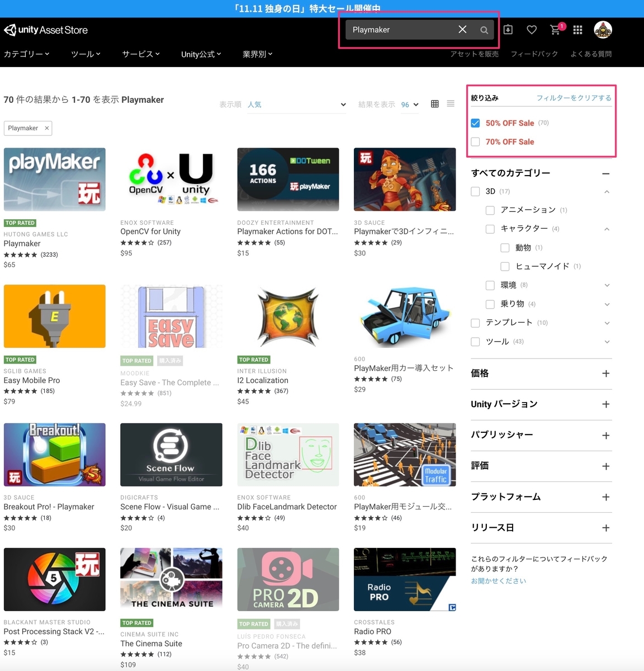
Task: Open the Playmaker asset thumbnail
Action: pyautogui.click(x=55, y=179)
